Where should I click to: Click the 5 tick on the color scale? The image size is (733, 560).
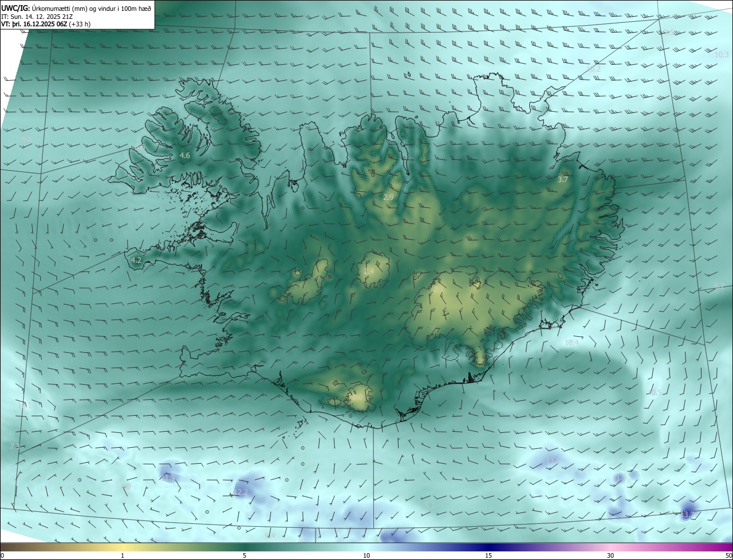pyautogui.click(x=245, y=555)
